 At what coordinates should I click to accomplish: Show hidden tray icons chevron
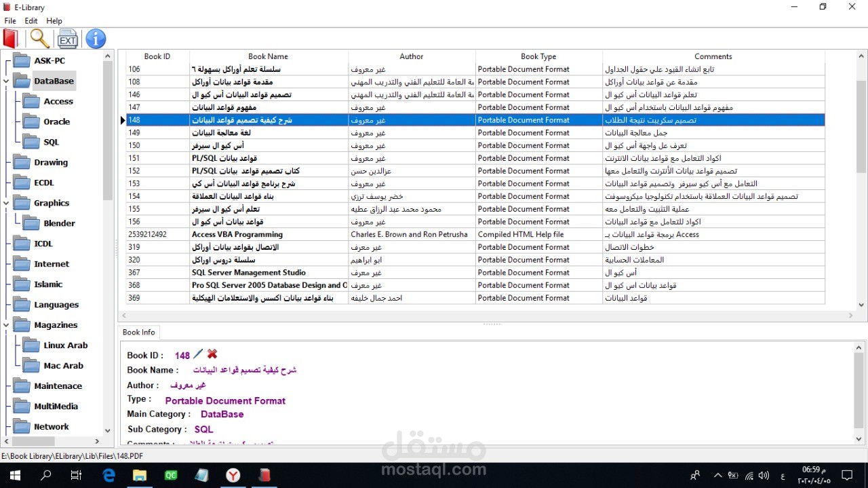(717, 475)
